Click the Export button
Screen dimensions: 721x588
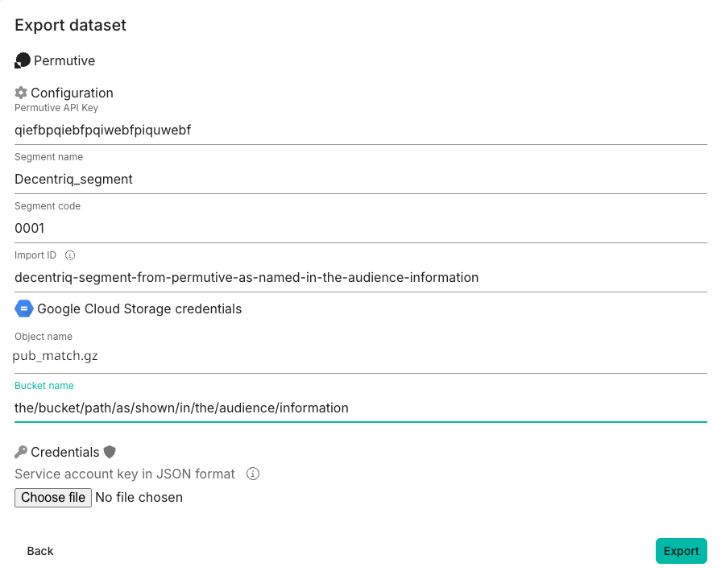click(x=681, y=551)
